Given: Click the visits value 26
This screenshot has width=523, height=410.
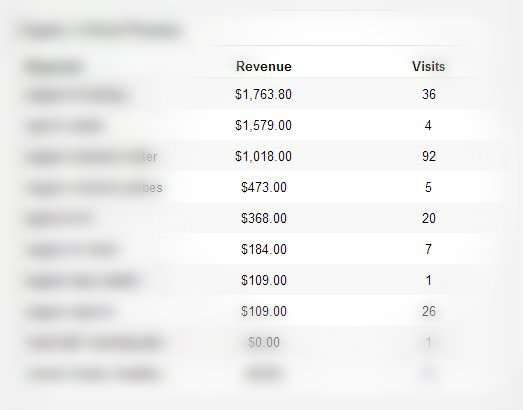Looking at the screenshot, I should [x=429, y=312].
